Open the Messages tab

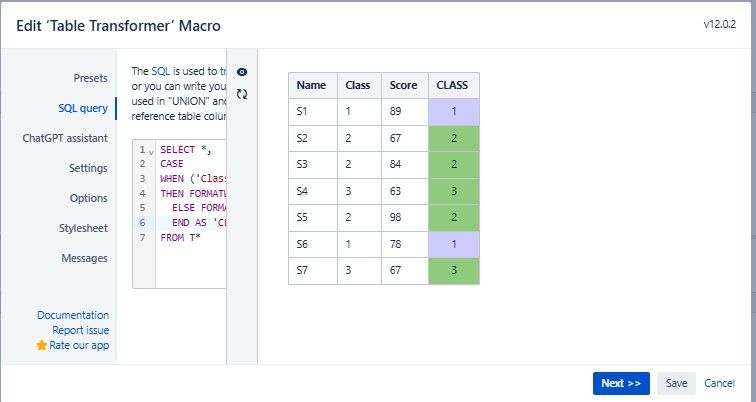pos(84,258)
